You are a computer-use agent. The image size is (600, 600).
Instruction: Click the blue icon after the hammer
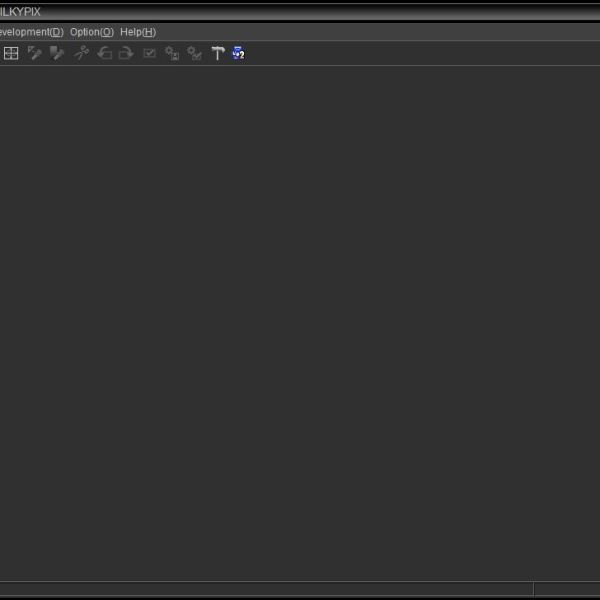click(x=239, y=53)
